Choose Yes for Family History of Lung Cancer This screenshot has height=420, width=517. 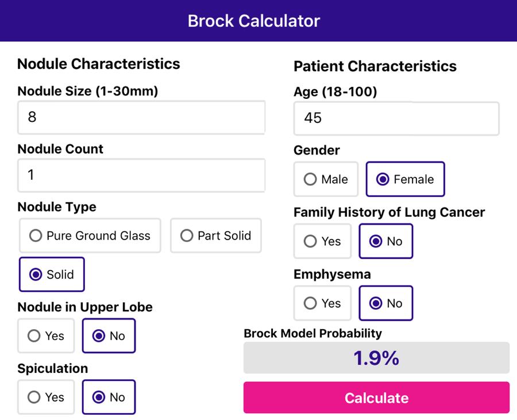tap(322, 241)
